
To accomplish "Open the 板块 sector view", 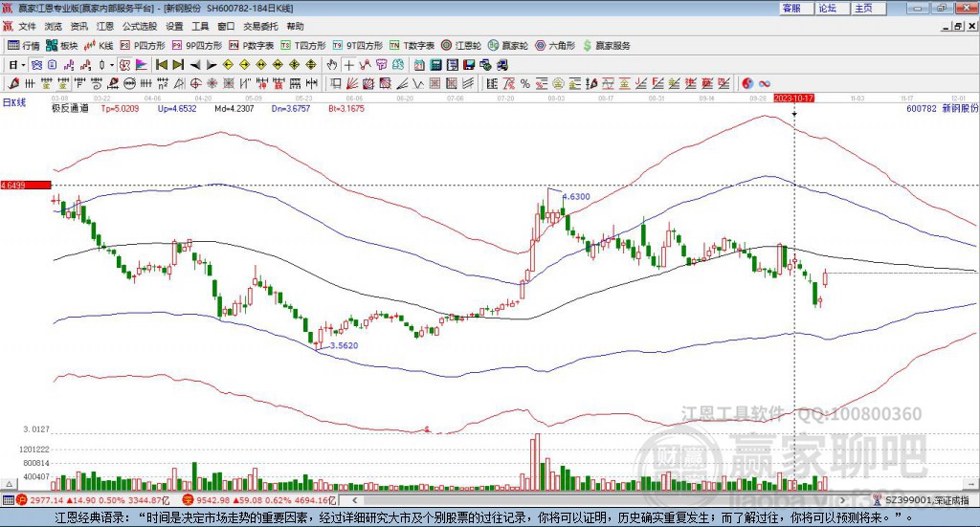I will [61, 46].
